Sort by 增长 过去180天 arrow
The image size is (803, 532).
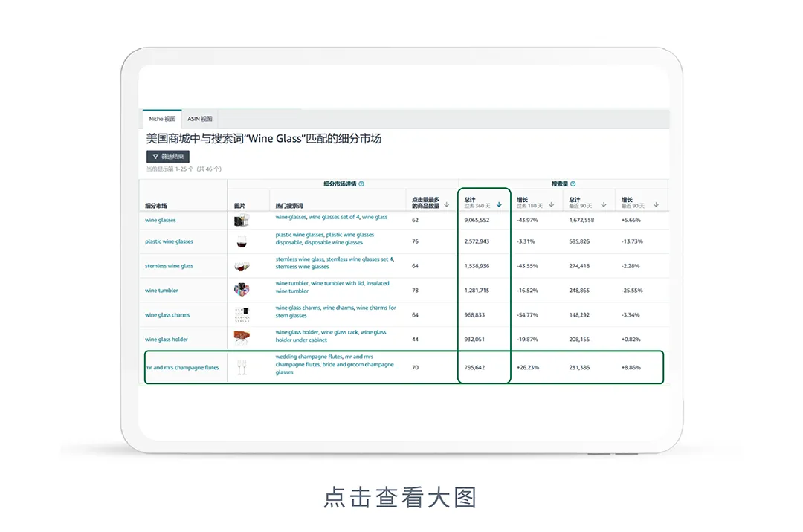coord(552,204)
